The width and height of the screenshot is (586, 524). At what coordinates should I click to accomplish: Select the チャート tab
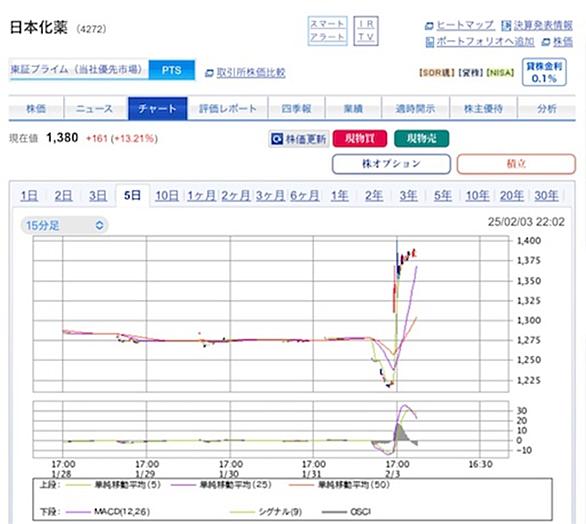point(157,109)
